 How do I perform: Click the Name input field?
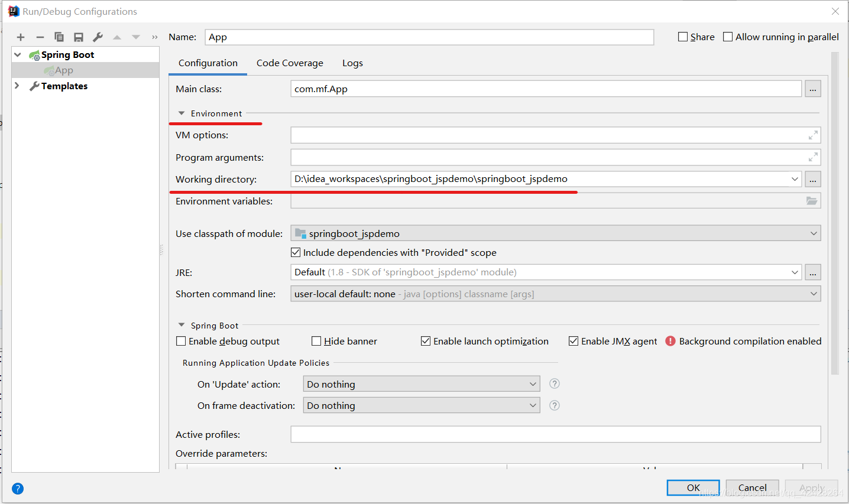(x=429, y=37)
